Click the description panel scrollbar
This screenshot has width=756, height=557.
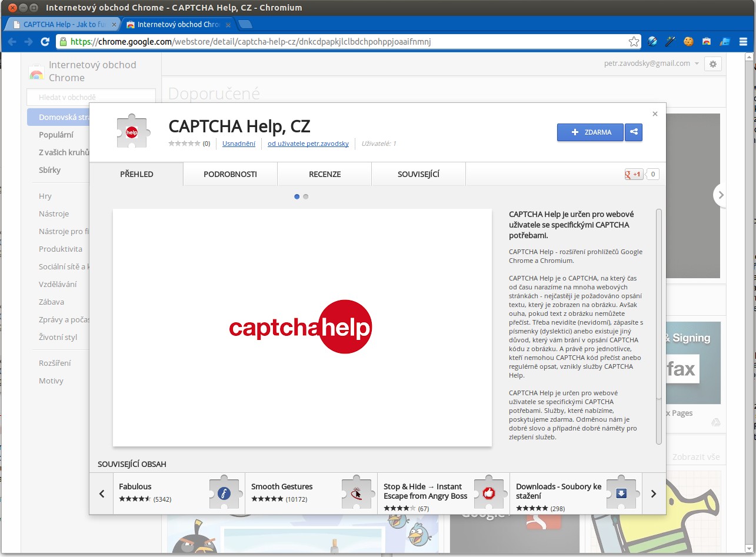[659, 326]
